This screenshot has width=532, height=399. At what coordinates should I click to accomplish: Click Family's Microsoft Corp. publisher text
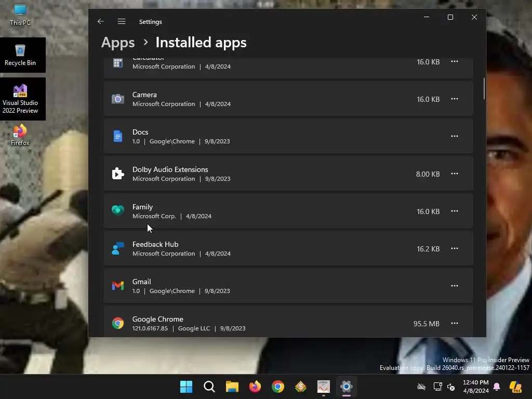point(154,216)
